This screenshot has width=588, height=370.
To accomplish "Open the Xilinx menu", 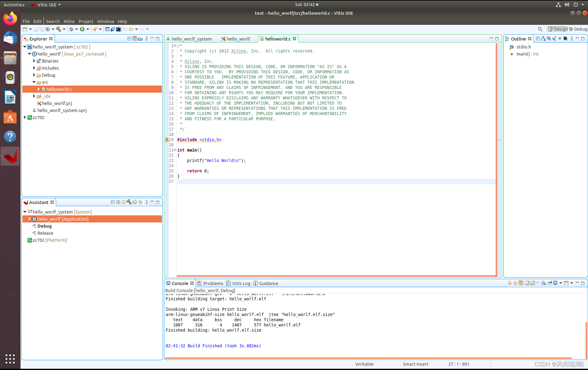I will pyautogui.click(x=69, y=21).
